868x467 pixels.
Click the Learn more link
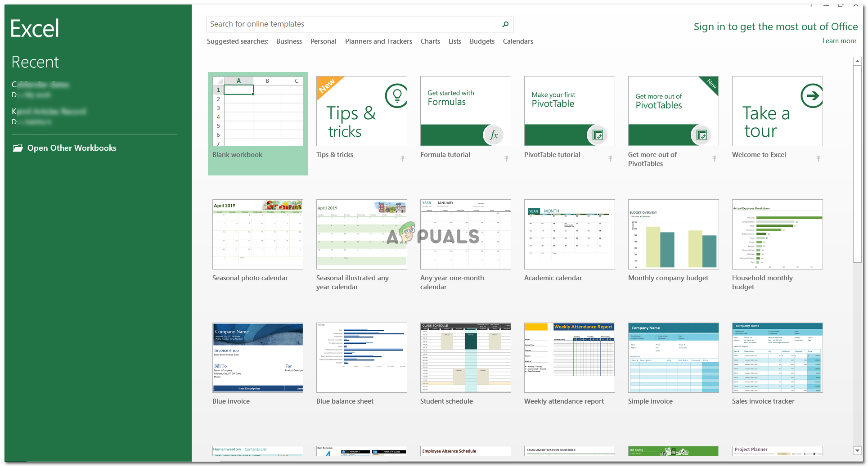[x=839, y=41]
